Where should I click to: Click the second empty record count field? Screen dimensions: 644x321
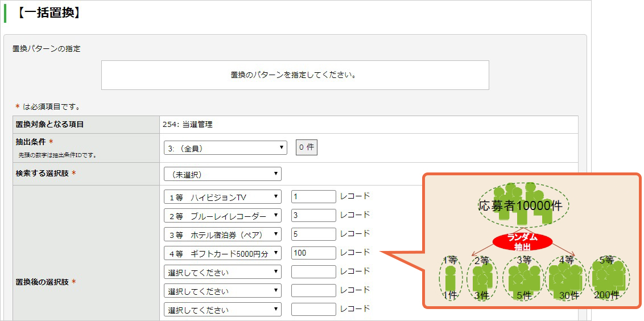pyautogui.click(x=314, y=291)
